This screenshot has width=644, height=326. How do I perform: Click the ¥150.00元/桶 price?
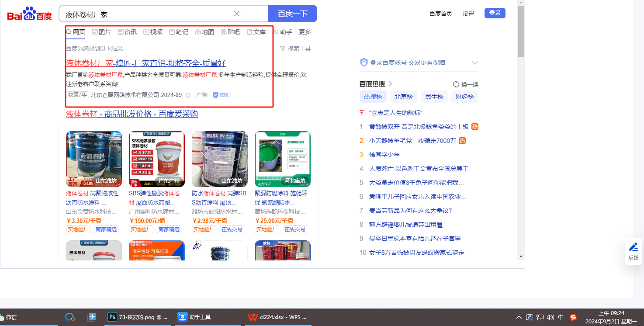point(147,221)
